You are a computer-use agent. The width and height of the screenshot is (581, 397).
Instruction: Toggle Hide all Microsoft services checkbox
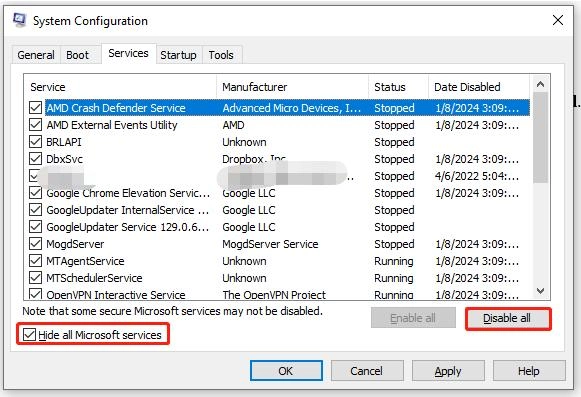(29, 335)
